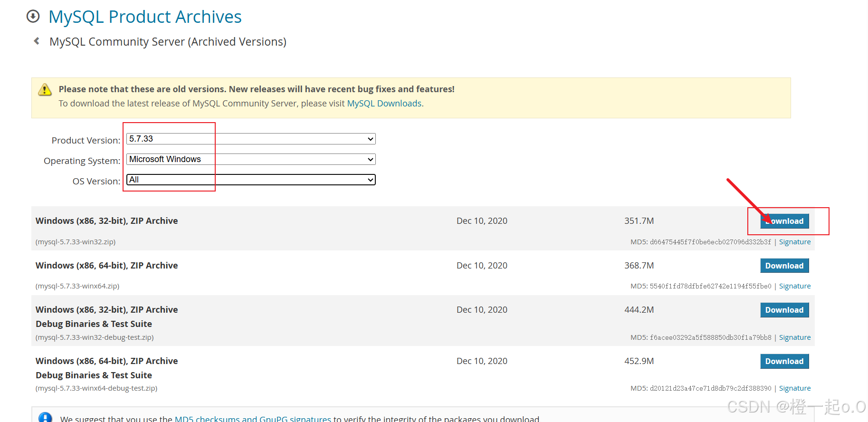
Task: Download the mysql-5.7.33-win32.zip archive
Action: pyautogui.click(x=784, y=221)
